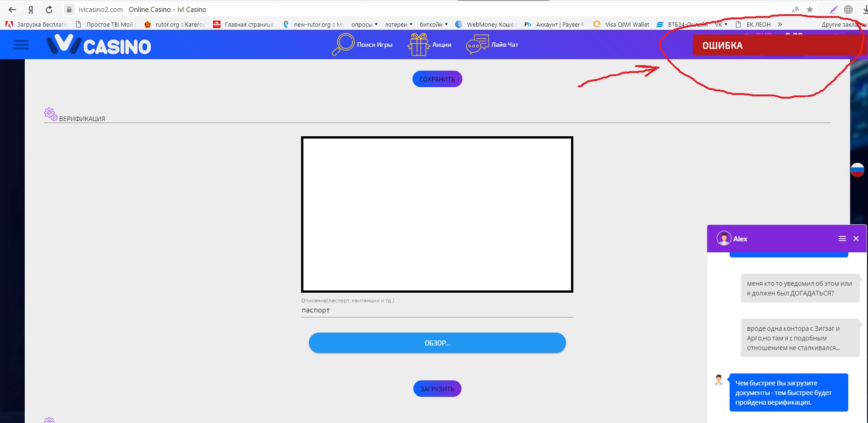Expand the 'биткойн' bookmarks folder
The width and height of the screenshot is (868, 423).
[434, 24]
